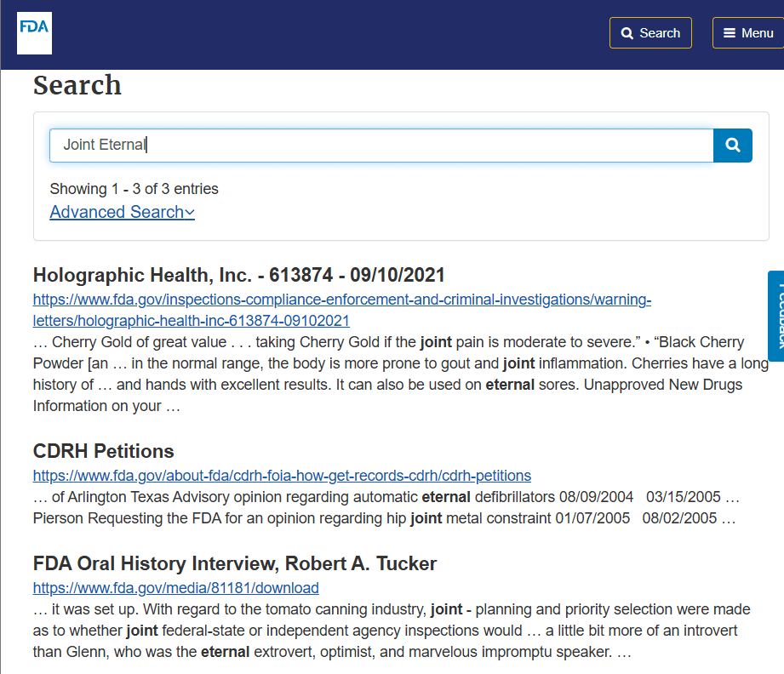
Task: Follow the media/81181/download link
Action: pyautogui.click(x=176, y=588)
